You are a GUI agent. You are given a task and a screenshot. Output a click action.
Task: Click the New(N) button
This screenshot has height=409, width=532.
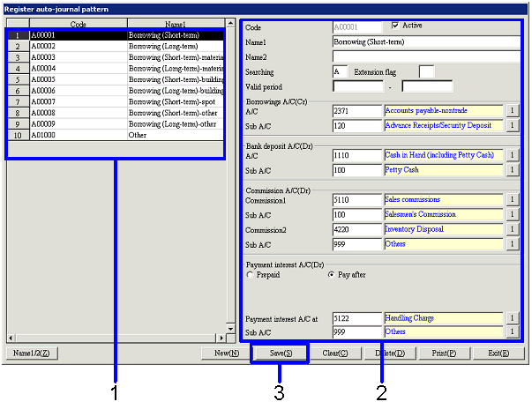[226, 353]
